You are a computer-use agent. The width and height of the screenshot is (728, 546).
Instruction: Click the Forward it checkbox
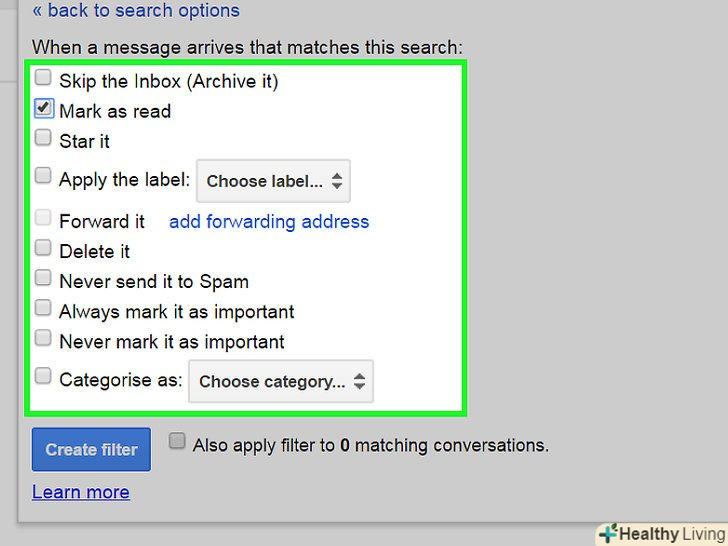(x=43, y=218)
